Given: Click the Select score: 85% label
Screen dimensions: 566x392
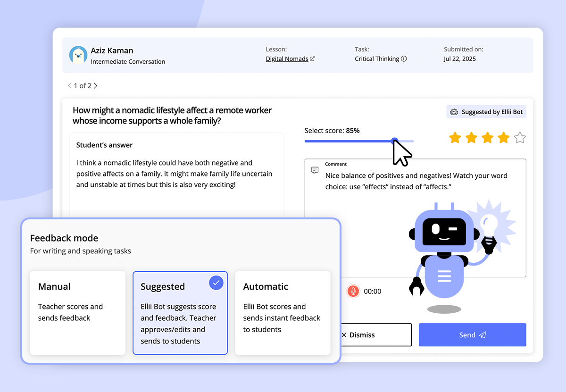Looking at the screenshot, I should (332, 131).
